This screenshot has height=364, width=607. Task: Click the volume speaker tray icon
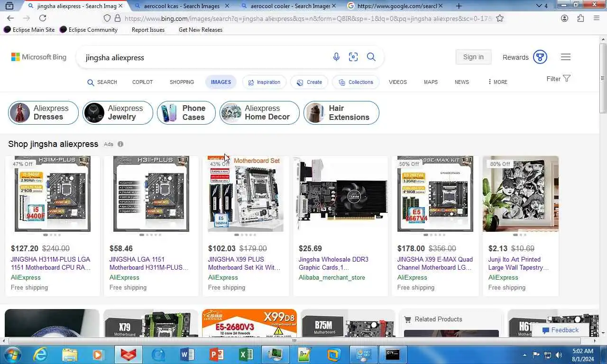pos(559,355)
